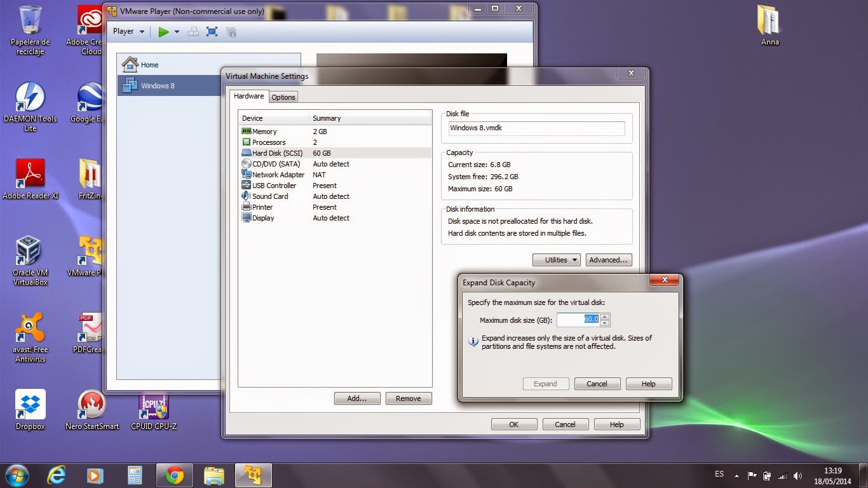This screenshot has width=868, height=488.
Task: Click the Device column header
Action: (x=274, y=118)
